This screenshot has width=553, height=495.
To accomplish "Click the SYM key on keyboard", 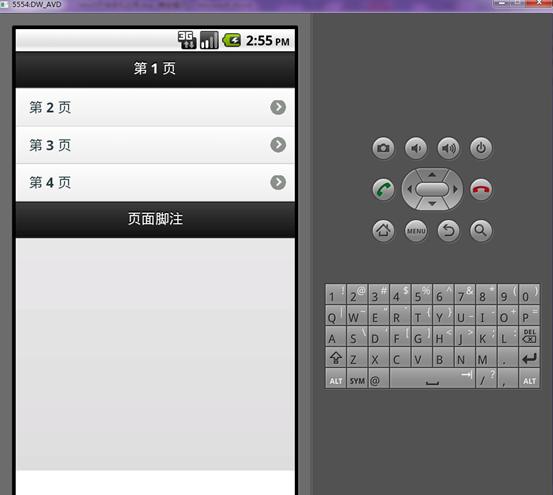I will click(x=357, y=378).
